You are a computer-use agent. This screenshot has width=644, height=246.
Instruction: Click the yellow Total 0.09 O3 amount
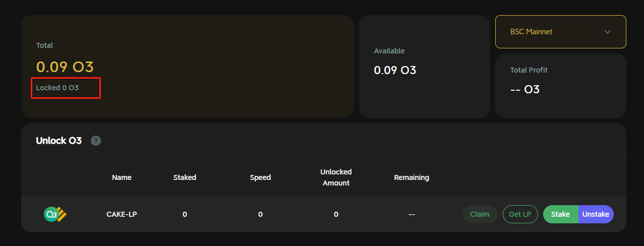[65, 67]
